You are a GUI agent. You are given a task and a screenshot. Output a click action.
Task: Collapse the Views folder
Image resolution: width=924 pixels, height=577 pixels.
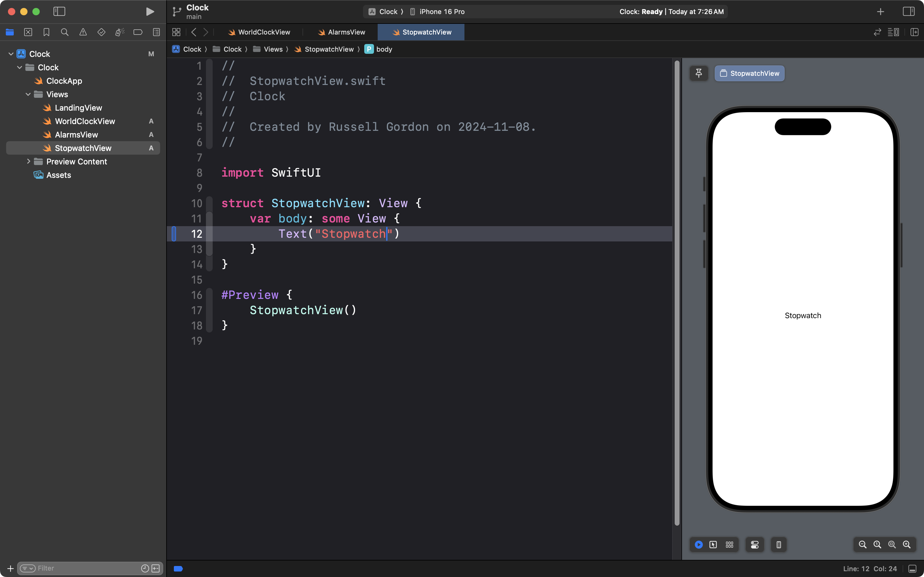[28, 94]
